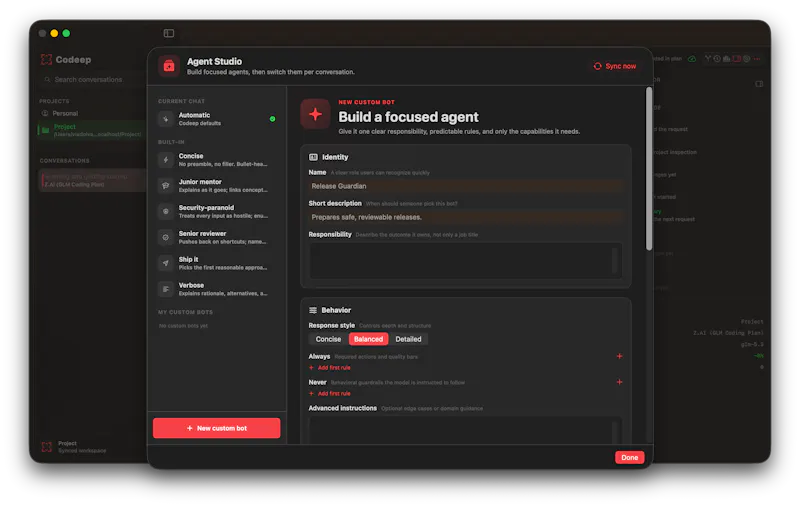The height and width of the screenshot is (508, 800).
Task: Select the Automatic Codeep defaults bot
Action: point(217,119)
